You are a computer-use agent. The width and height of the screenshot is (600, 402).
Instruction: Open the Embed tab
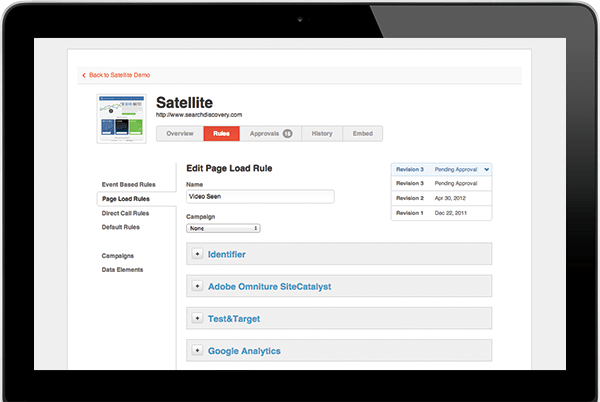(362, 133)
